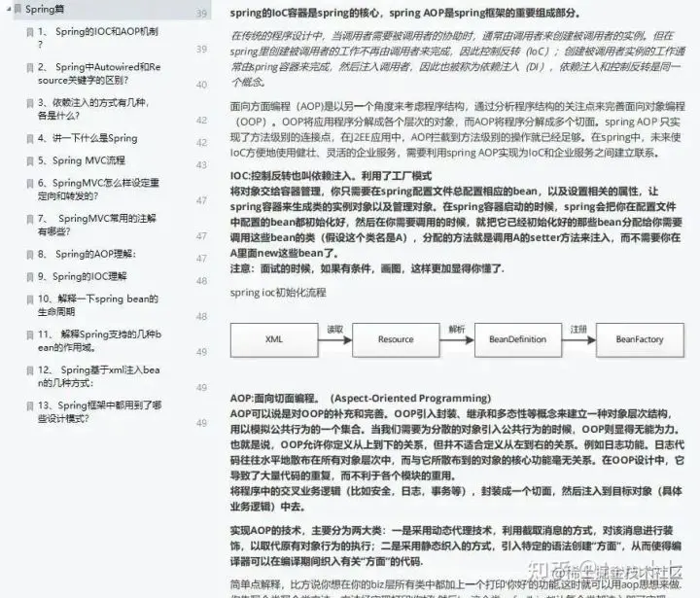700x598 pixels.
Task: Click the paragraph starting 实现AOP的技术
Action: (455, 545)
